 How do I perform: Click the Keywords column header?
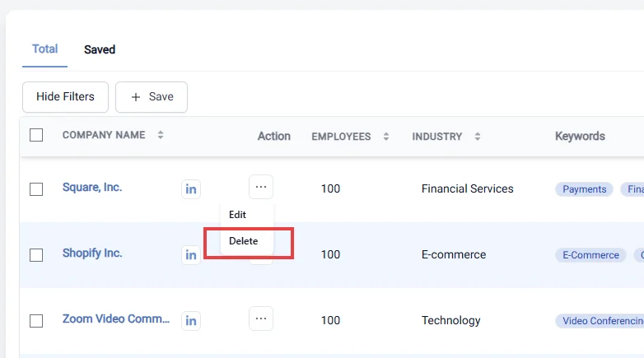[581, 137]
